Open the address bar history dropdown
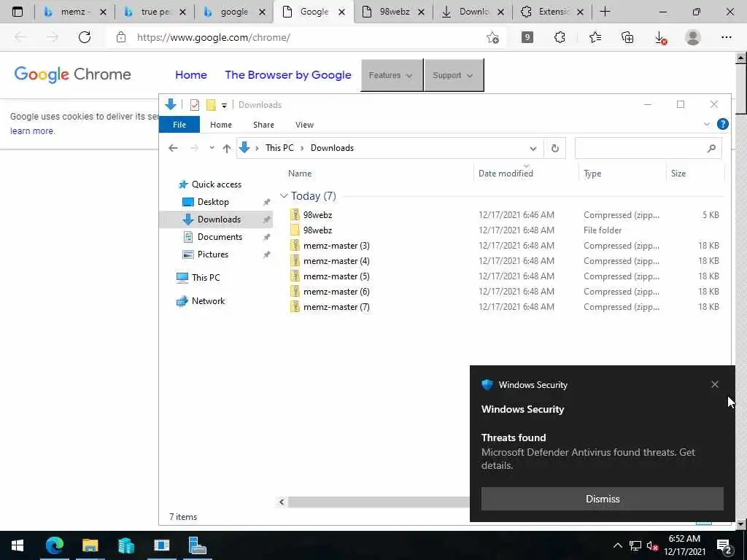This screenshot has width=747, height=560. coord(533,149)
